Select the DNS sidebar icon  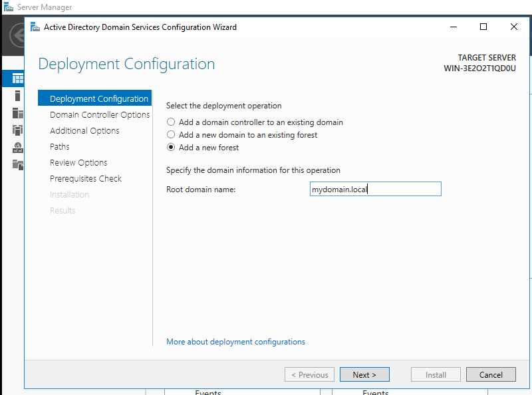click(17, 148)
